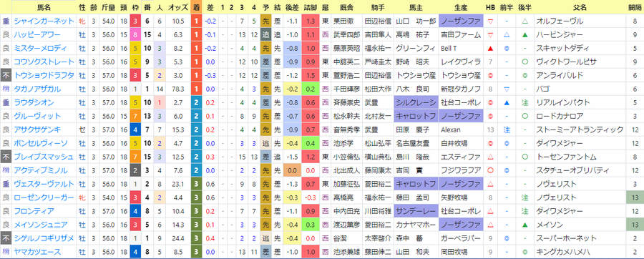Select trainer name 武幸四郎
644x259 pixels.
346,34
